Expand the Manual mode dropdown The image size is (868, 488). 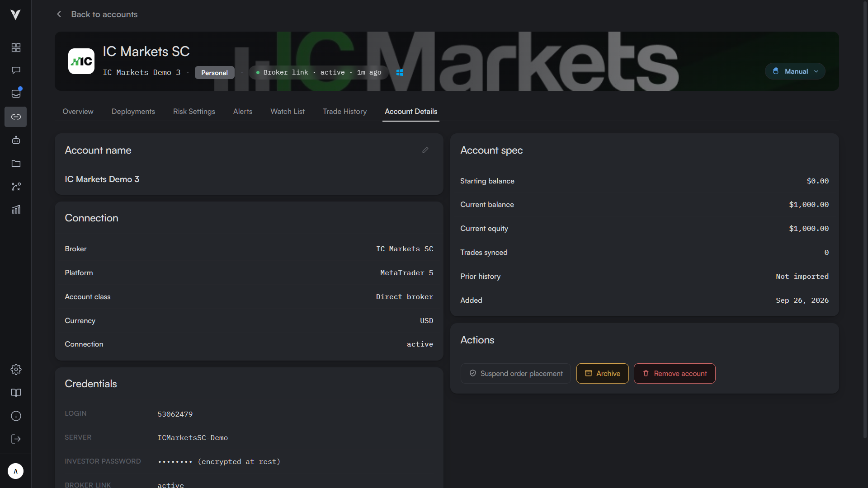click(x=795, y=71)
